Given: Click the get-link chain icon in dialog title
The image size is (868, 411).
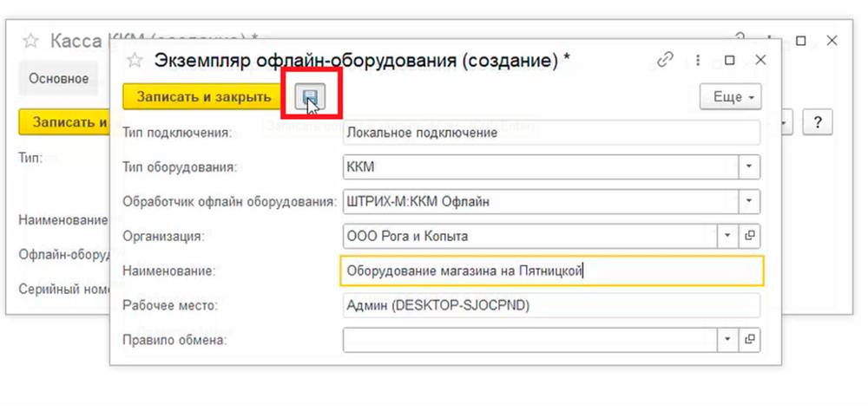Looking at the screenshot, I should click(666, 60).
